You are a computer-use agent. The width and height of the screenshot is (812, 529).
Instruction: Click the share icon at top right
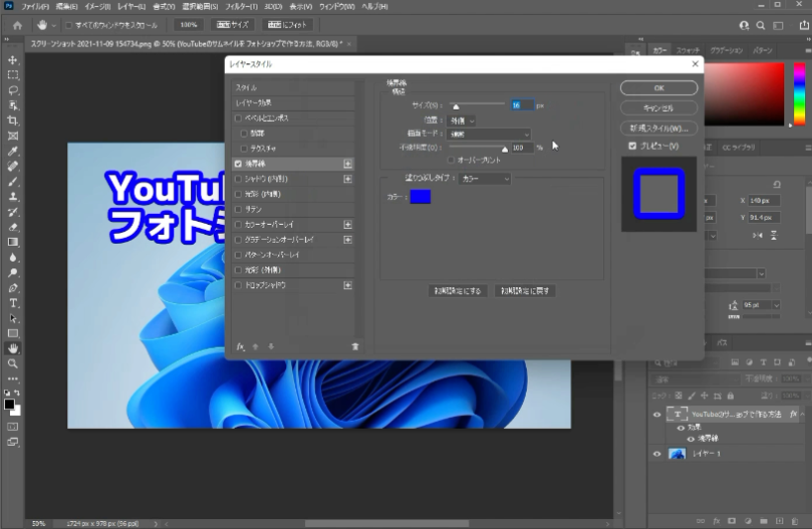click(804, 25)
